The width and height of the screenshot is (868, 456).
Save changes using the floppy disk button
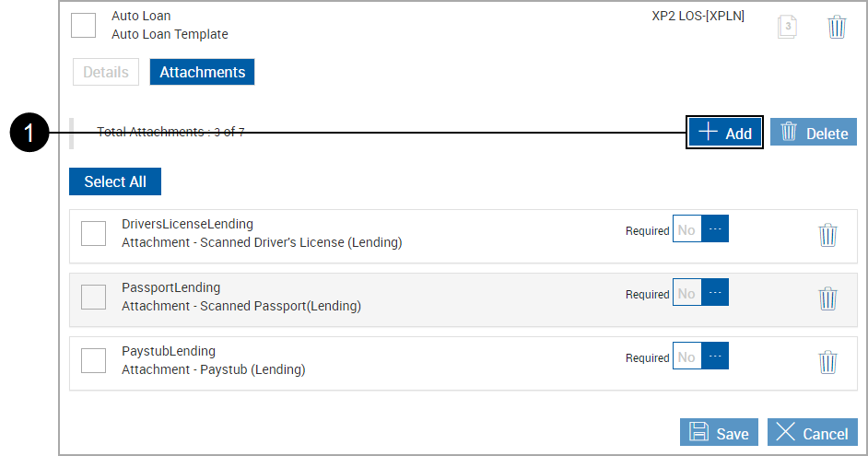[719, 433]
